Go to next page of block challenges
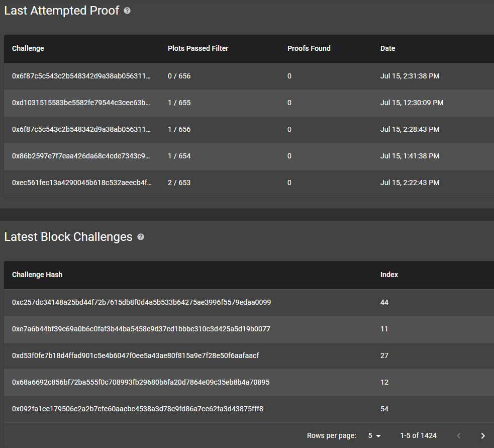Image resolution: width=494 pixels, height=448 pixels. coord(482,435)
